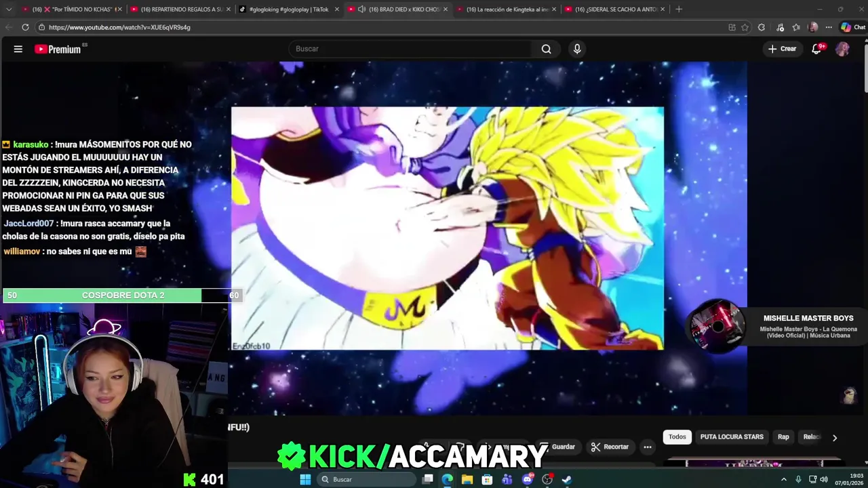Open browser favorites list icon
Viewport: 868px width, 488px height.
pyautogui.click(x=796, y=27)
